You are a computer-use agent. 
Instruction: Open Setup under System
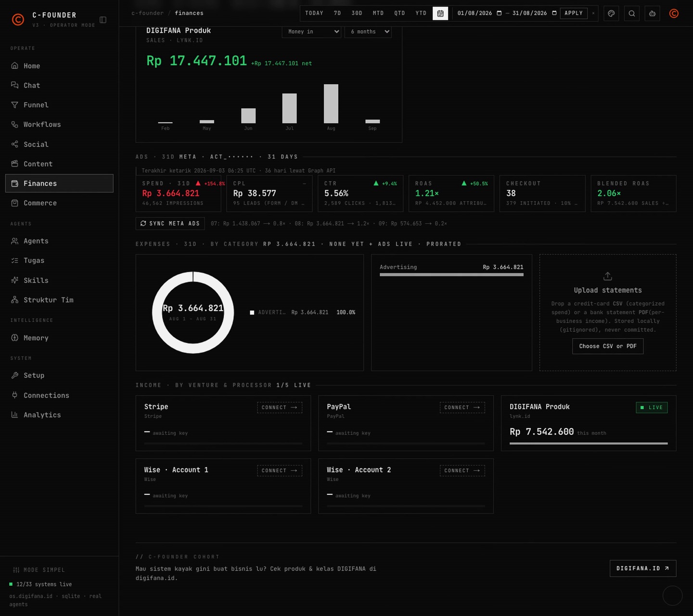click(59, 375)
